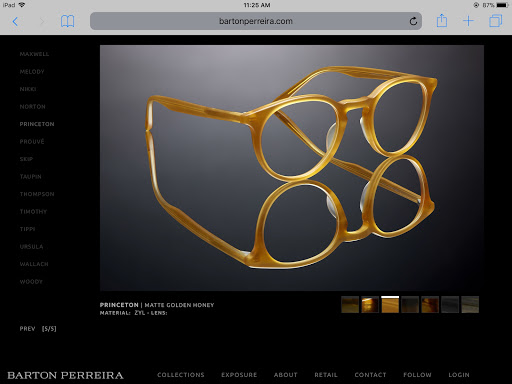Open the Norton frame
This screenshot has width=512, height=384.
coord(32,107)
